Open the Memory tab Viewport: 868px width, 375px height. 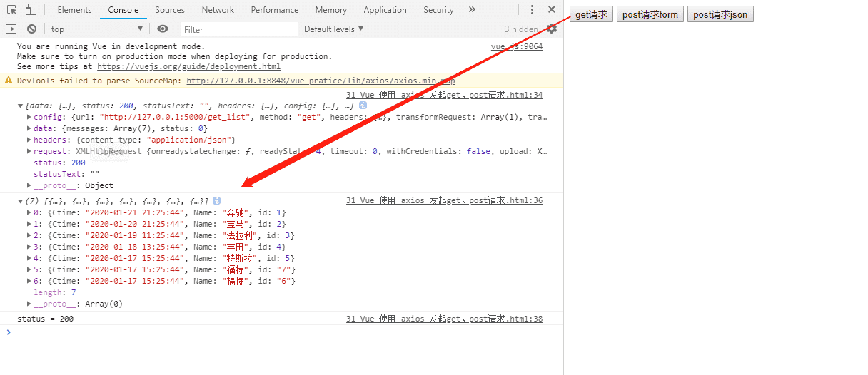point(331,10)
